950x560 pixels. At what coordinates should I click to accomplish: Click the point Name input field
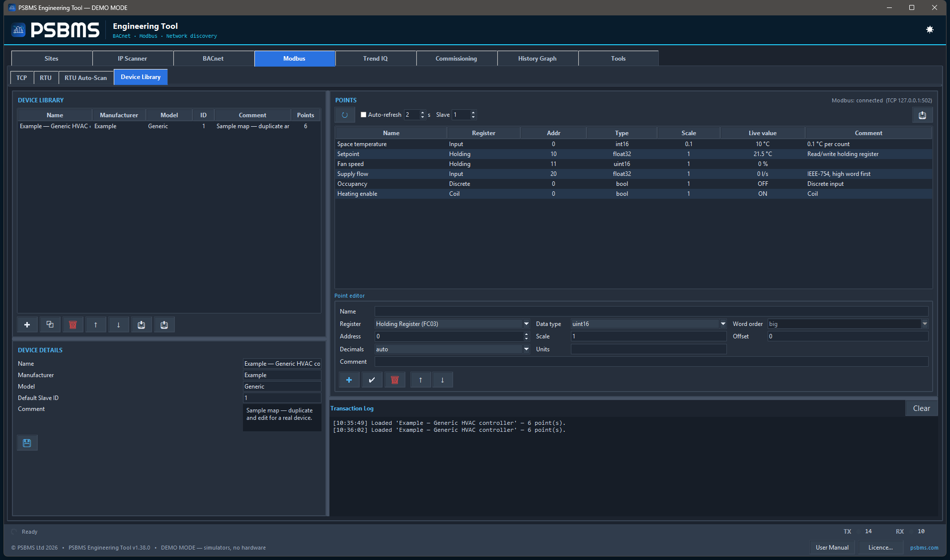point(651,312)
